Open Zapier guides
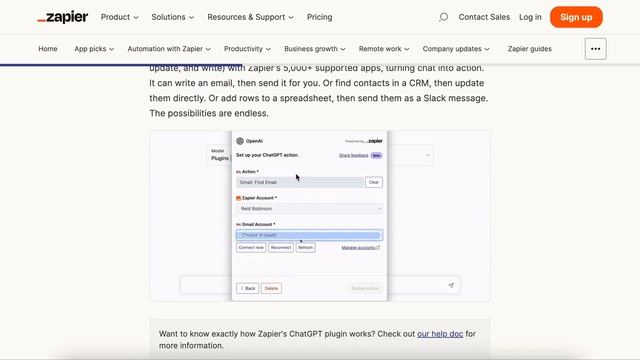This screenshot has height=360, width=640. 530,49
